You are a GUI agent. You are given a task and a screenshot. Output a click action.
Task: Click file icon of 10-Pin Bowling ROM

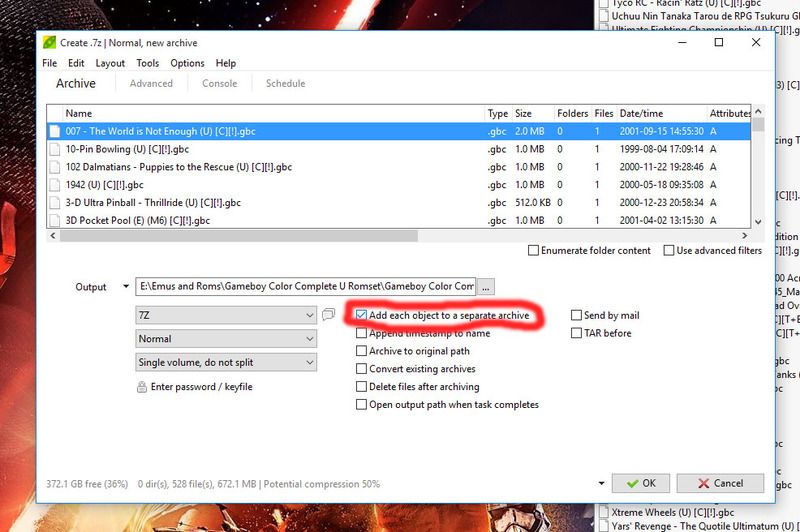pos(56,149)
